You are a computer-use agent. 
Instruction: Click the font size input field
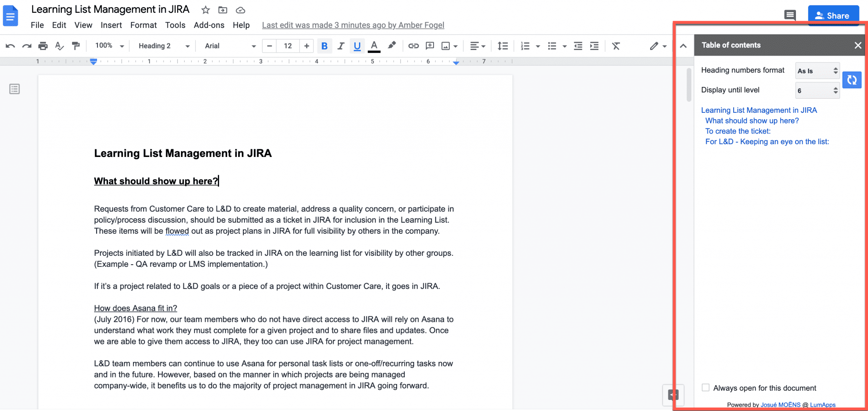(x=288, y=46)
